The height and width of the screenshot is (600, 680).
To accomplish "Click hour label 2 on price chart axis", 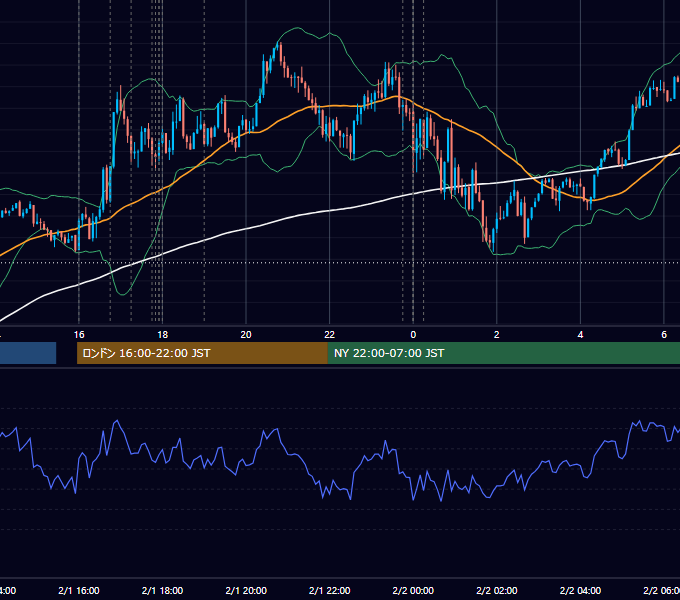I will click(497, 335).
